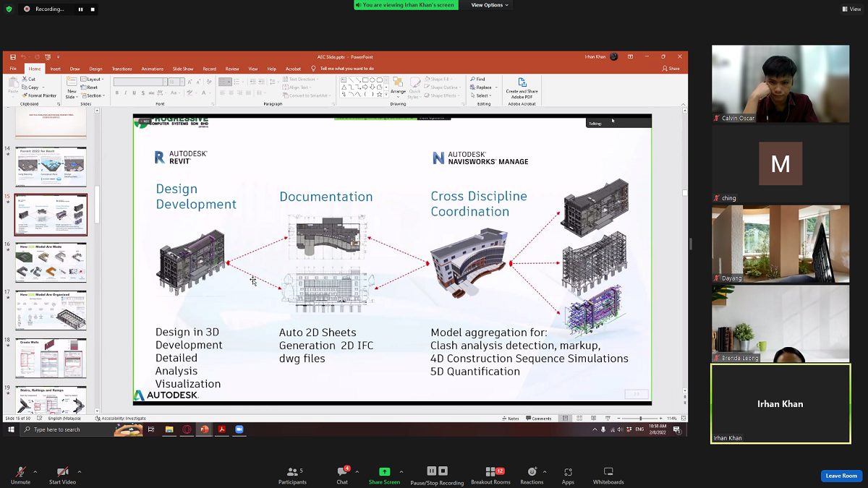
Task: Click the Share button in PowerPoint
Action: tap(671, 69)
